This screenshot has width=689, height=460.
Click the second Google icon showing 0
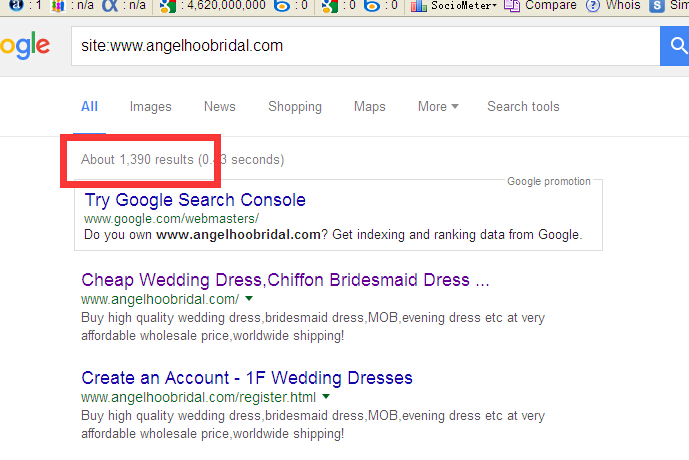329,6
